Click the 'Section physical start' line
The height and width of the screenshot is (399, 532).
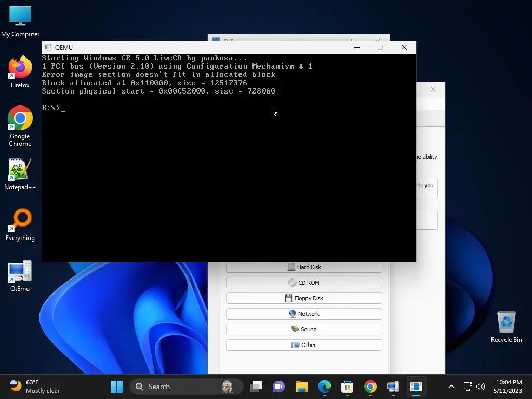point(158,91)
